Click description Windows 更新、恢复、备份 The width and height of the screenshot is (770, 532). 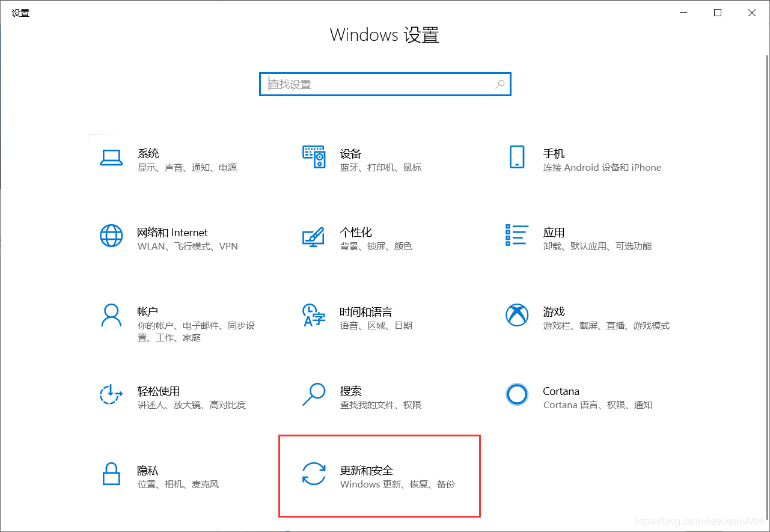click(398, 485)
